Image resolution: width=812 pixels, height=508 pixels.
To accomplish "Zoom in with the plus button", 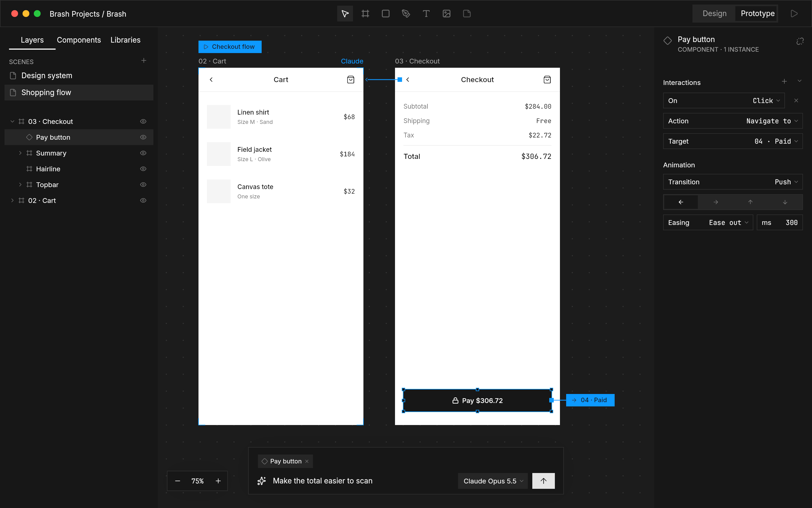I will [218, 481].
